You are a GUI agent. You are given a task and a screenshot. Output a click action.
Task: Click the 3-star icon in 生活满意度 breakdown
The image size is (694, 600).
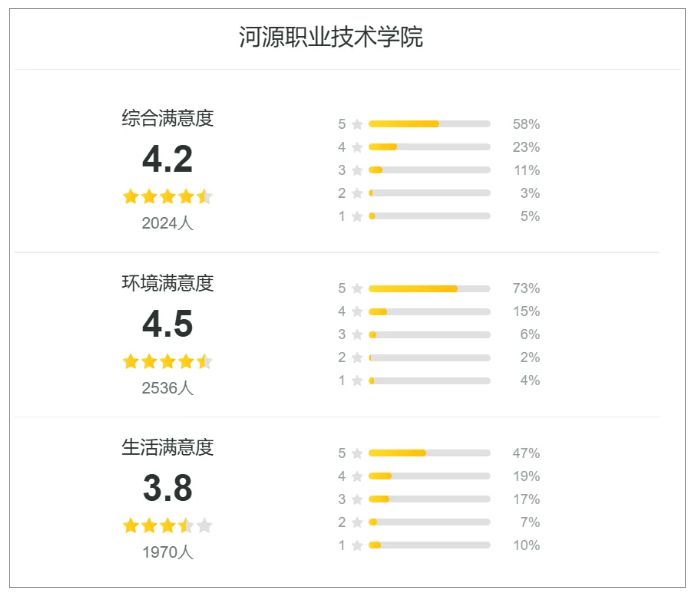(357, 500)
